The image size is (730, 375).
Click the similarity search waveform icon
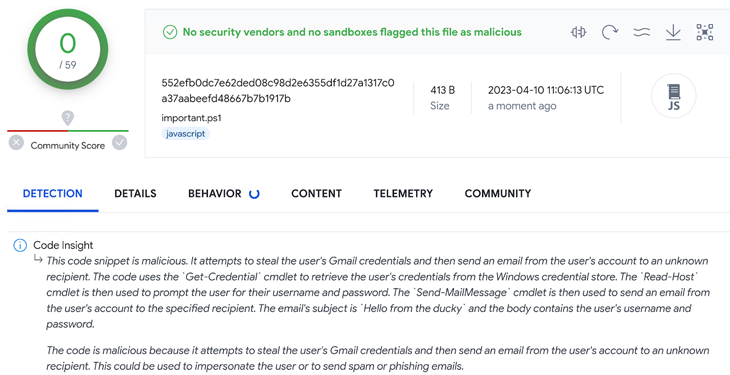click(579, 32)
